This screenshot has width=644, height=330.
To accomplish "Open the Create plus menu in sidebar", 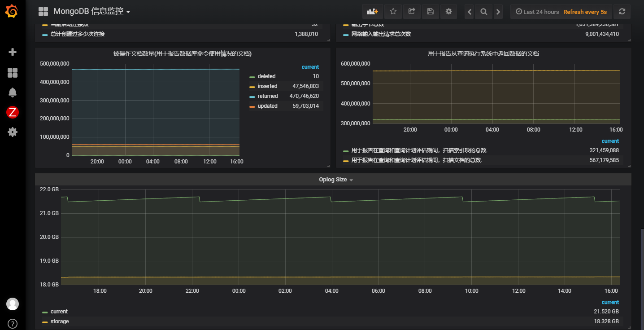I will pos(13,52).
